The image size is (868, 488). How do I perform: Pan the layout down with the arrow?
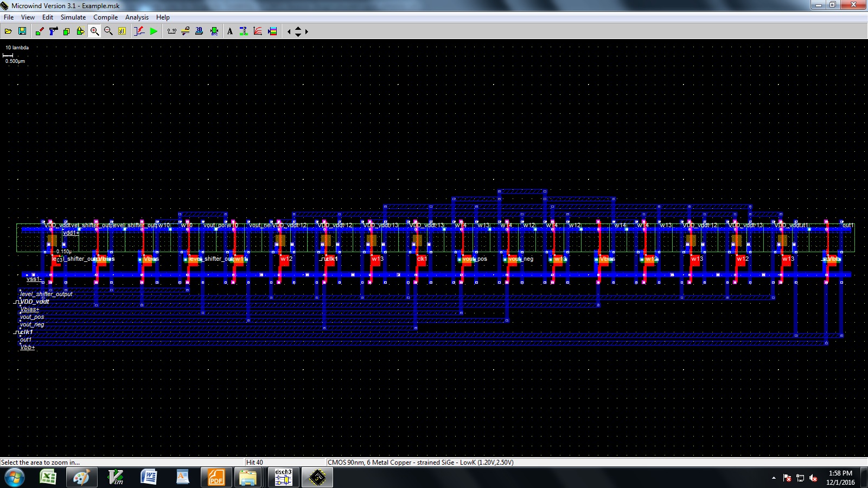click(x=298, y=35)
